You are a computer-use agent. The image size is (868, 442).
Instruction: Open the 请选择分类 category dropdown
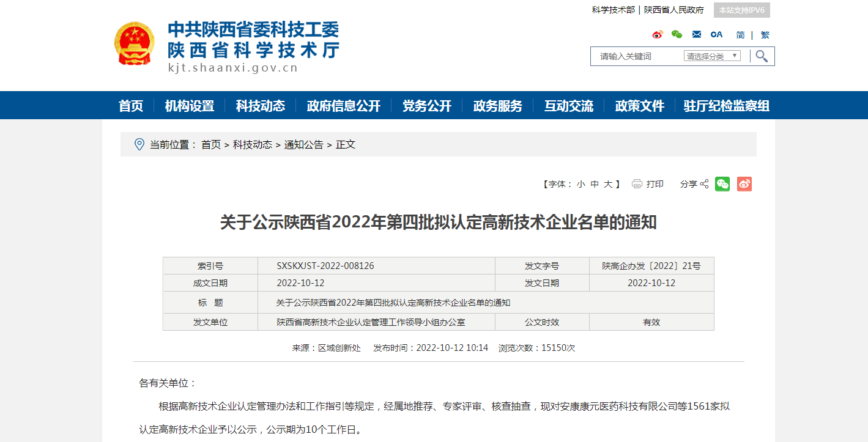coord(713,55)
